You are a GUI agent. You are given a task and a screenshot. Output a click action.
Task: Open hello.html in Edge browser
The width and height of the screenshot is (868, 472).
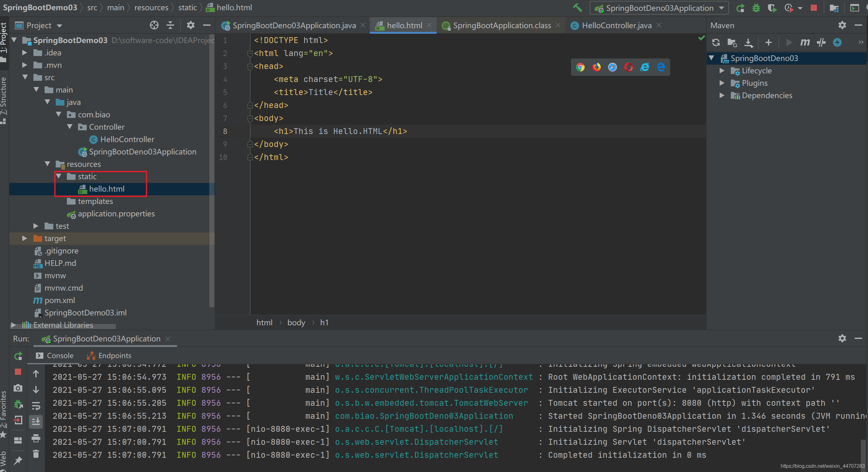[661, 67]
